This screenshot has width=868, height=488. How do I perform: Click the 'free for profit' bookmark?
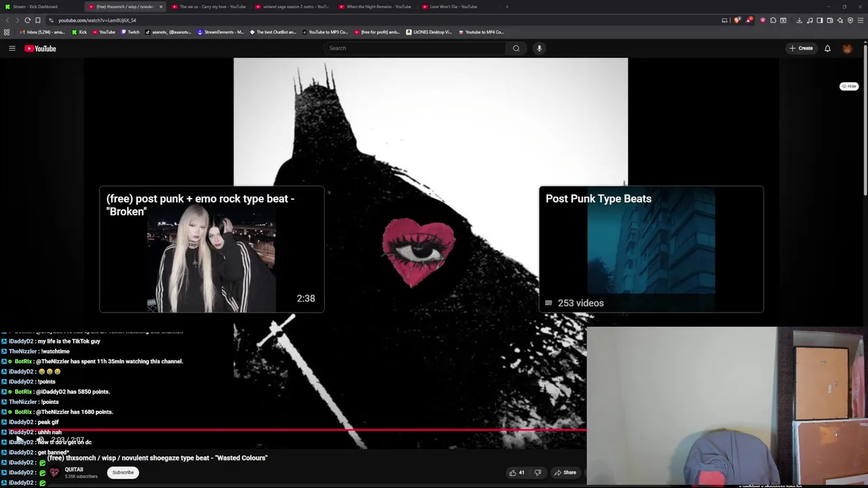pyautogui.click(x=377, y=32)
